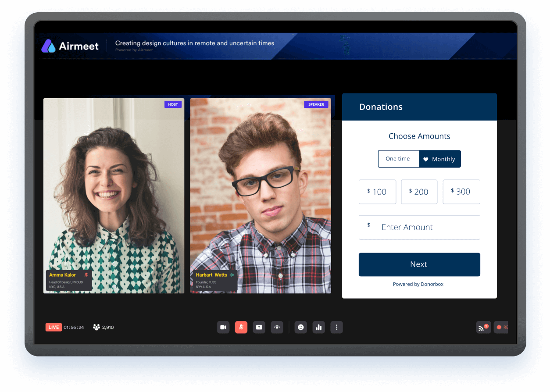Open the polls panel icon
The width and height of the screenshot is (550, 392).
[x=318, y=327]
